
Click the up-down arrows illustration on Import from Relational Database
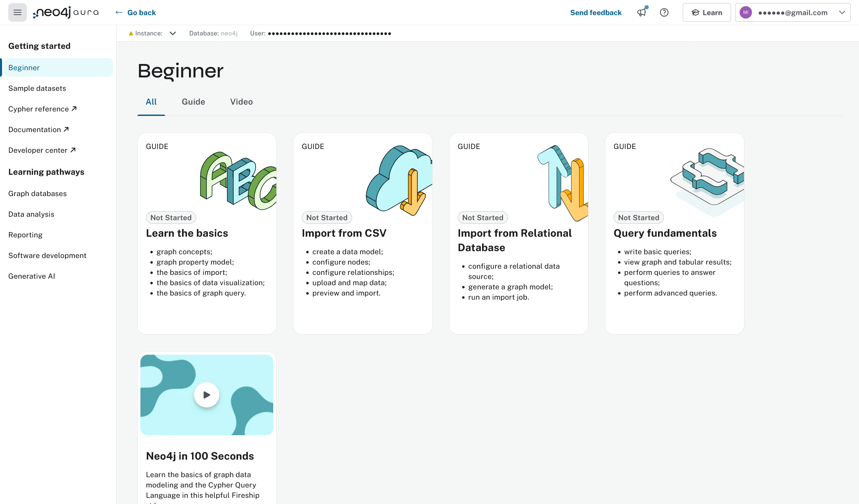tap(563, 183)
